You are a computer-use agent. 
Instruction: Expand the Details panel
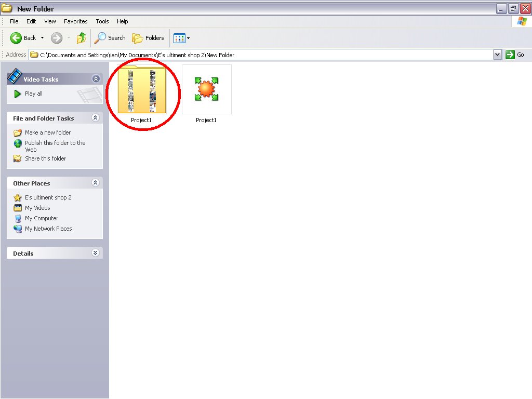(x=96, y=253)
